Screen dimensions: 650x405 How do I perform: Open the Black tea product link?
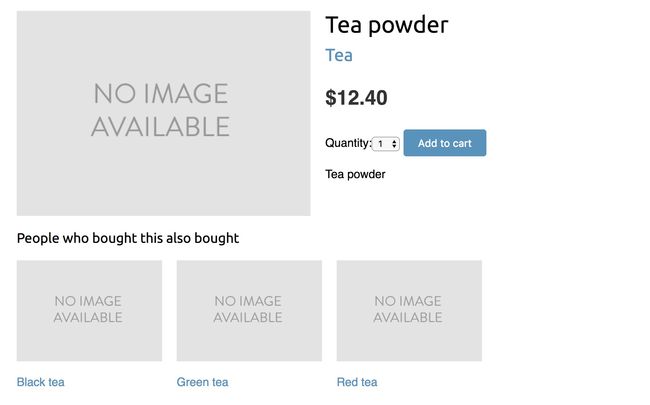coord(41,382)
